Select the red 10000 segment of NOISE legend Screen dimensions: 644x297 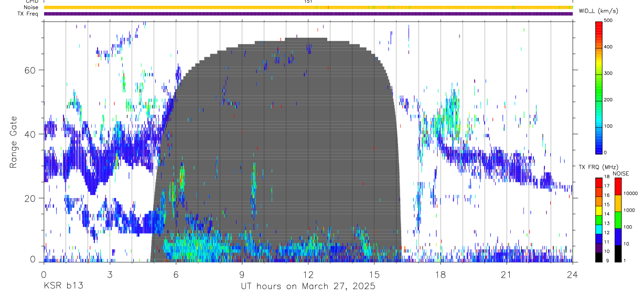618,186
